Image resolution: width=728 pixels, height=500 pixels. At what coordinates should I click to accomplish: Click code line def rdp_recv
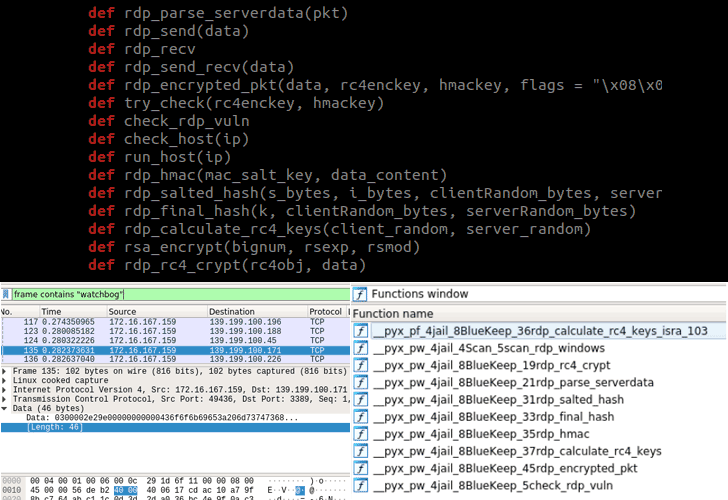(142, 49)
